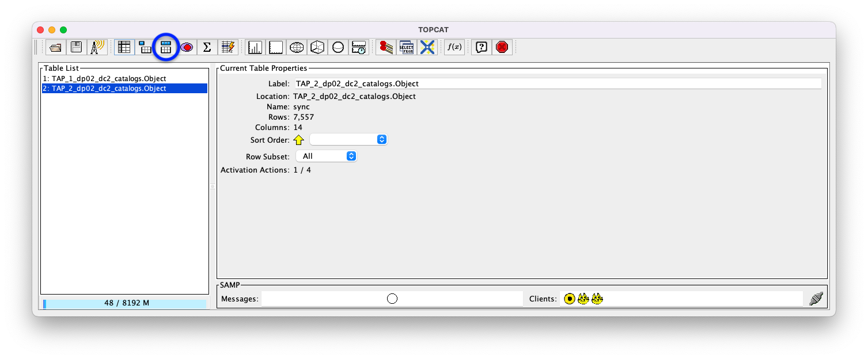The width and height of the screenshot is (868, 359).
Task: Open the Statistics window with the sigma icon
Action: click(x=207, y=47)
